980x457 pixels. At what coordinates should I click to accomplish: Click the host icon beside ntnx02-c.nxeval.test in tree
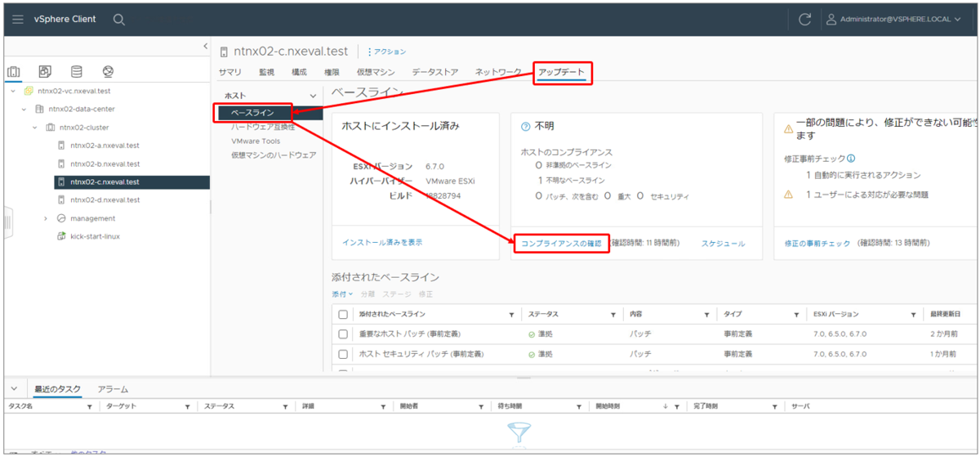[61, 182]
